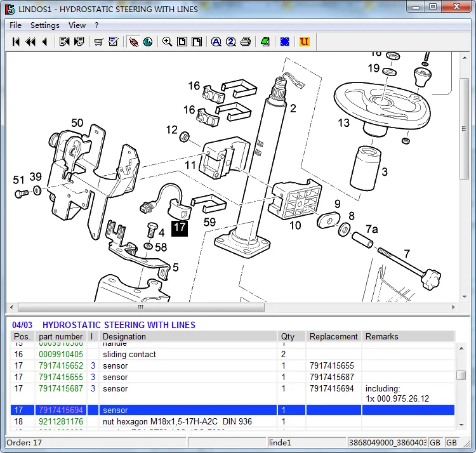Open the View menu
Image resolution: width=476 pixels, height=453 pixels.
pos(77,25)
